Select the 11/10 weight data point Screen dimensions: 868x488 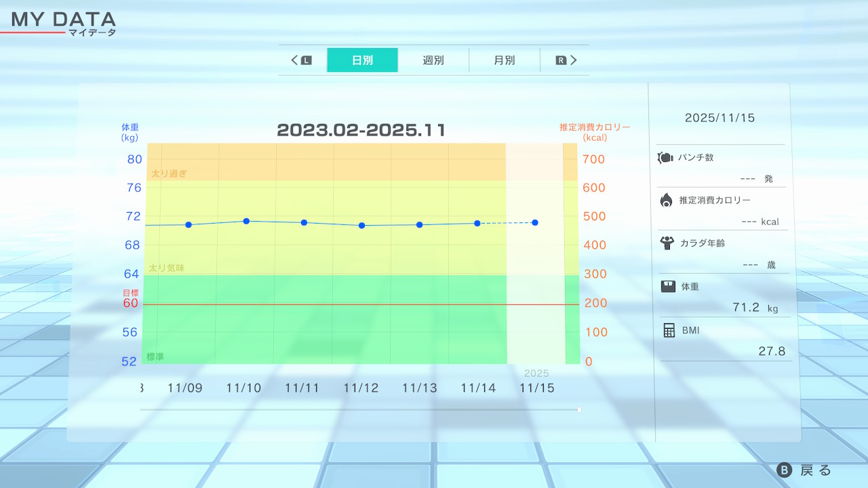[x=246, y=221]
